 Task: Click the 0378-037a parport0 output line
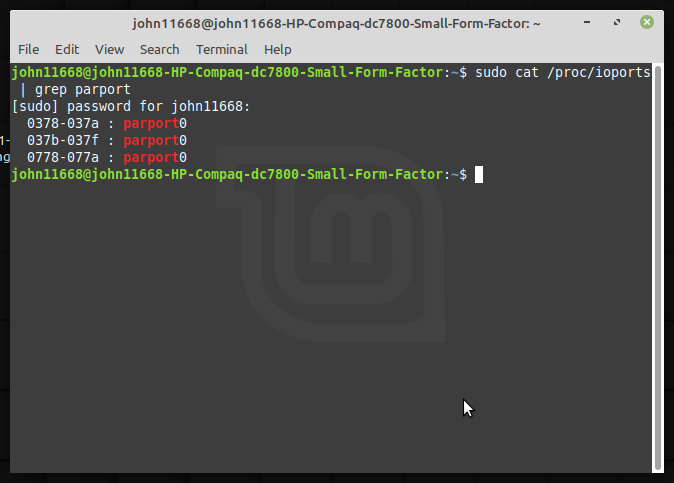(x=107, y=124)
